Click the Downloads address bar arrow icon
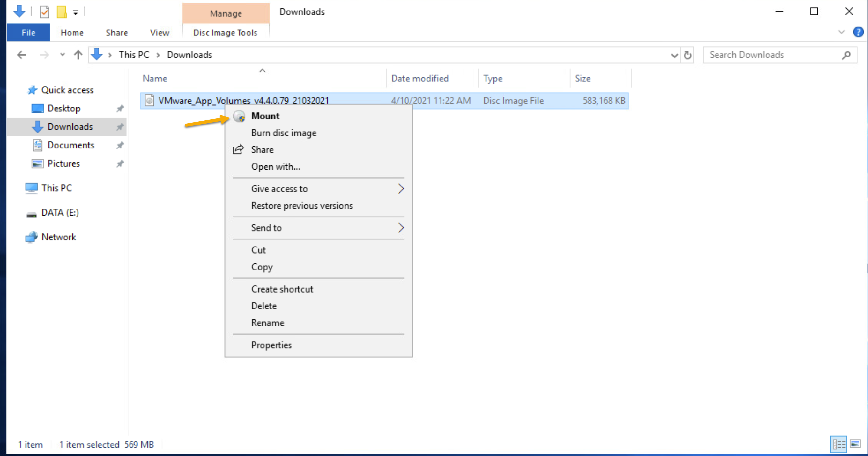The image size is (868, 456). 97,54
